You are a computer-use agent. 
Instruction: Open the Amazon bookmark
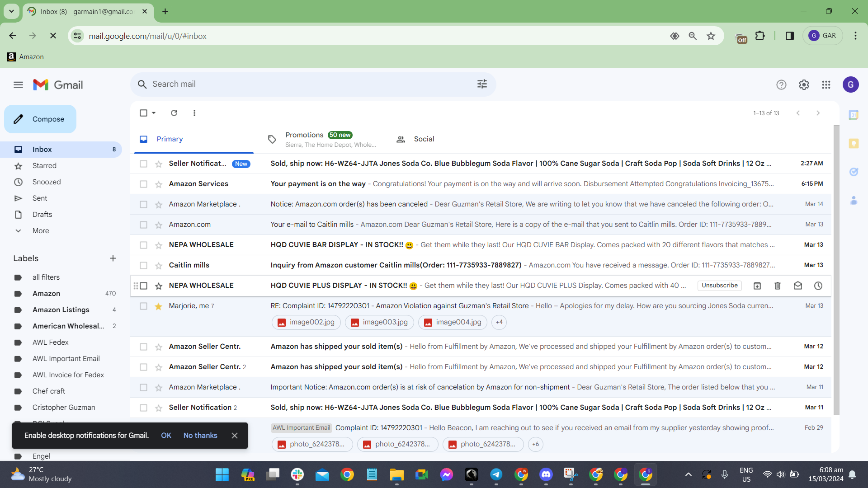[x=25, y=57]
